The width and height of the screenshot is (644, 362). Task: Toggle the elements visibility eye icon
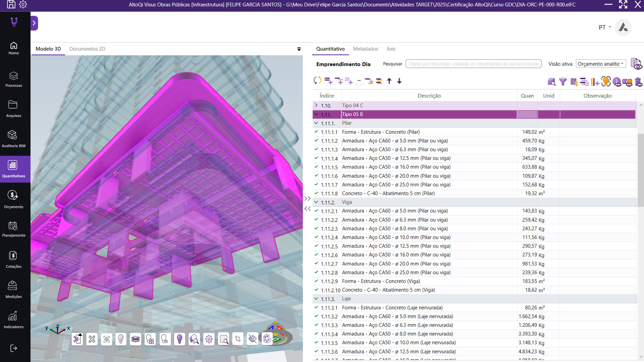coord(628,81)
